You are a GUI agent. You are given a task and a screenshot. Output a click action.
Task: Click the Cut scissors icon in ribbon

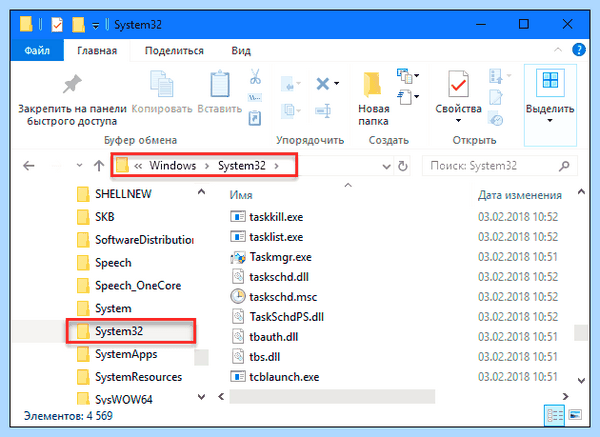255,77
